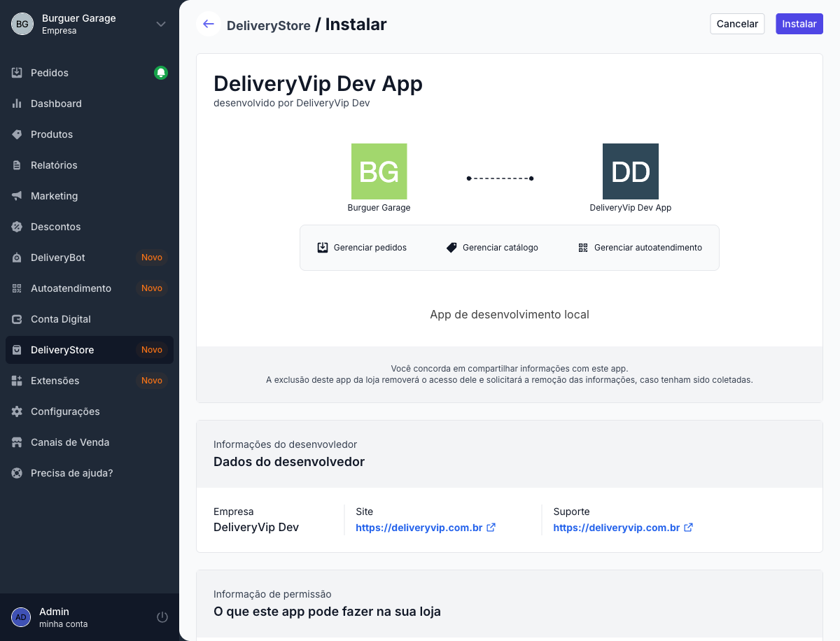Screen dimensions: 840x641
Task: Open Descontos in the sidebar
Action: click(x=90, y=227)
